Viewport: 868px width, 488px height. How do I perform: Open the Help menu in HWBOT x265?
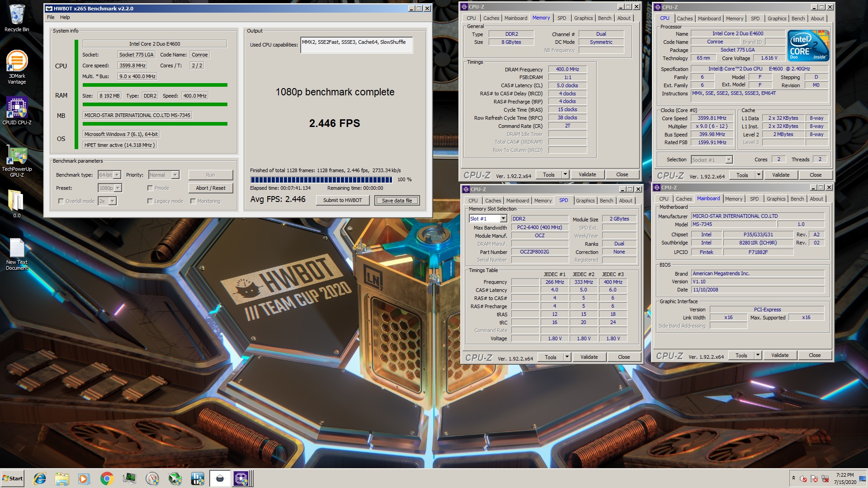coord(65,17)
